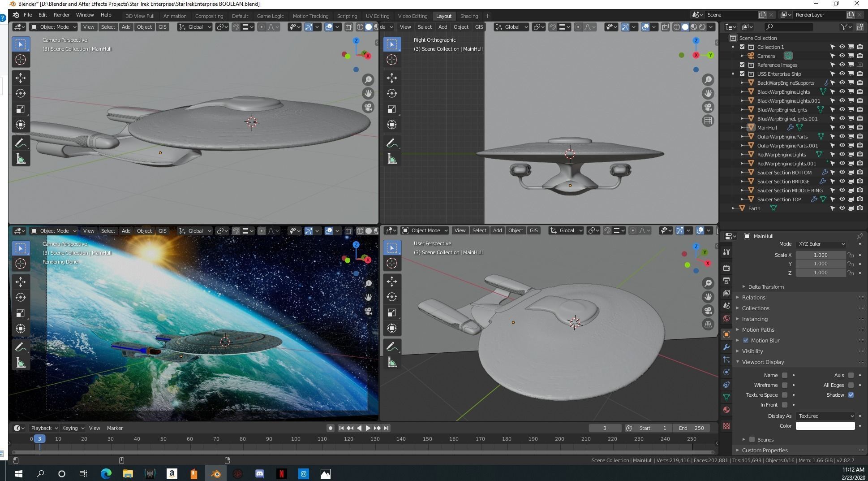The height and width of the screenshot is (481, 868).
Task: Enable the In Front checkbox
Action: [x=785, y=405]
